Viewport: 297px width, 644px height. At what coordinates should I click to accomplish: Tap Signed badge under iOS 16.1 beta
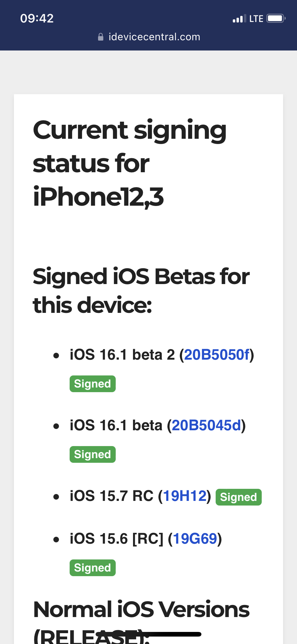click(93, 454)
